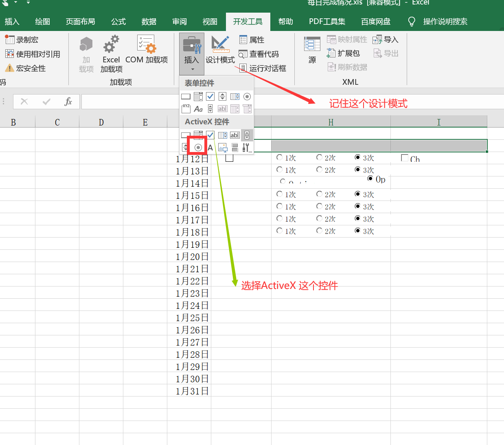Open the COM 加载项 dialog

(x=147, y=49)
